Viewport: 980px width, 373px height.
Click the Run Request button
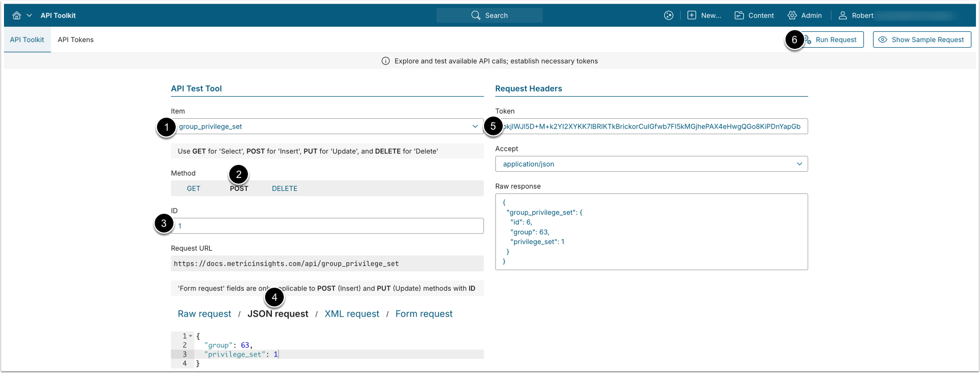pyautogui.click(x=835, y=40)
